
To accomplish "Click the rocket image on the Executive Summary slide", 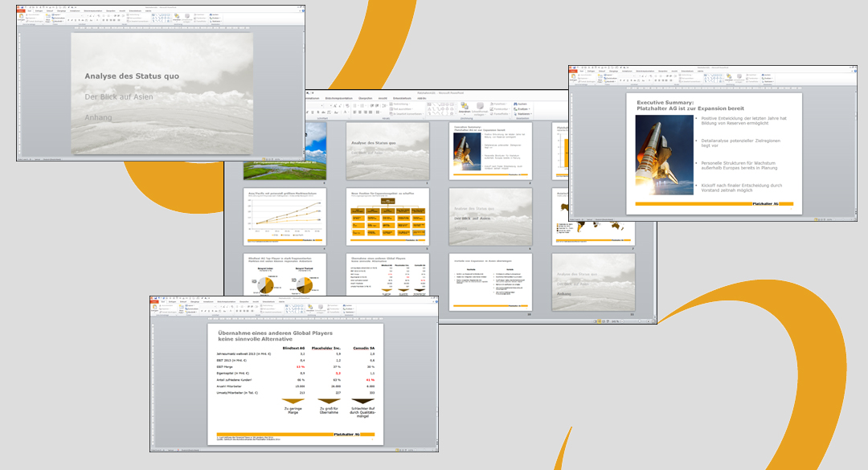I will [x=665, y=154].
